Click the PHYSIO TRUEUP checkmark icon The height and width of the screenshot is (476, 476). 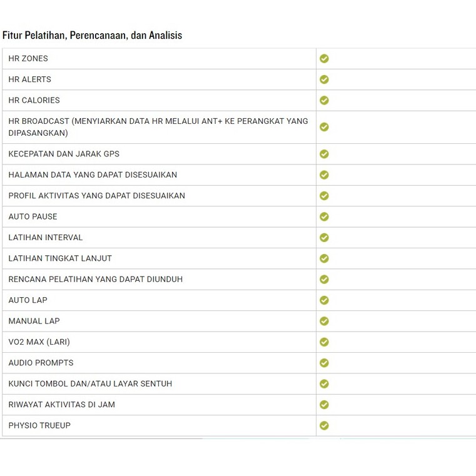[x=324, y=425]
